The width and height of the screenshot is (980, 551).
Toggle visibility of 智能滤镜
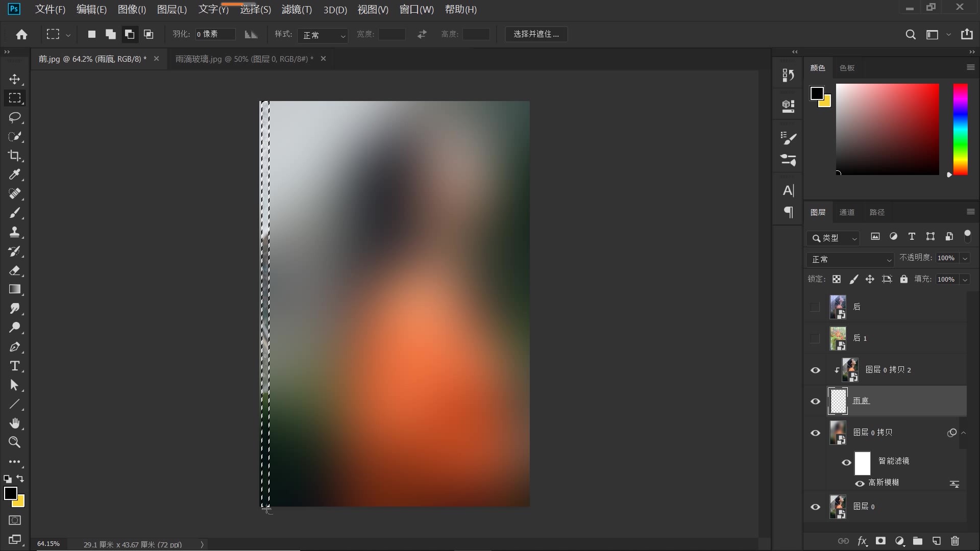pos(846,462)
